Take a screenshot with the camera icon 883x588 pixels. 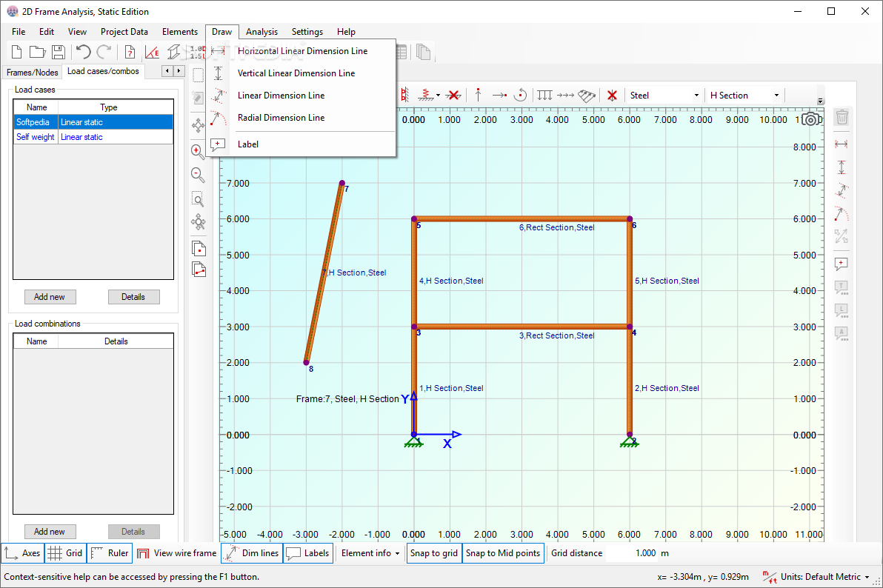[x=811, y=119]
